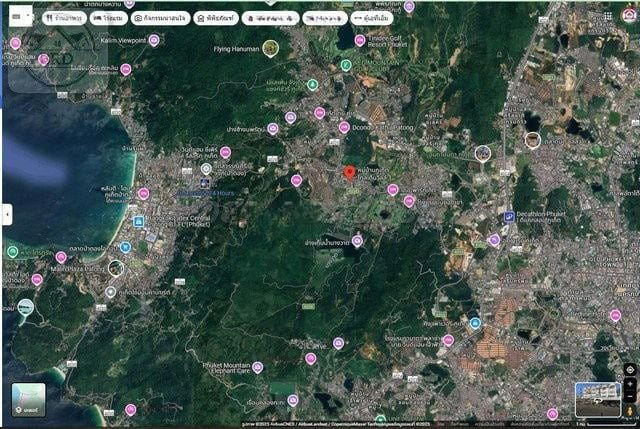Click the Flying Hanuman map marker
This screenshot has width=640, height=429.
click(x=270, y=48)
